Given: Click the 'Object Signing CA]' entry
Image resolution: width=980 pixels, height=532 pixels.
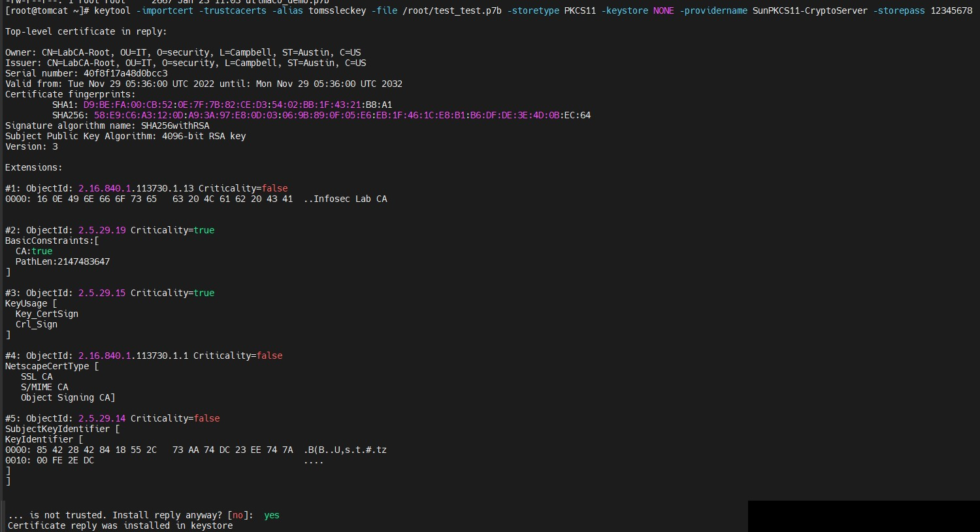Looking at the screenshot, I should click(x=68, y=397).
